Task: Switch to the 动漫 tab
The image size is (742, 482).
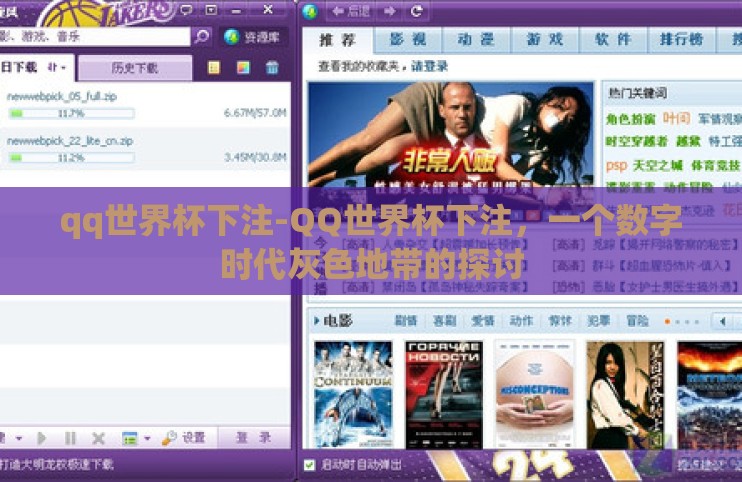Action: 476,40
